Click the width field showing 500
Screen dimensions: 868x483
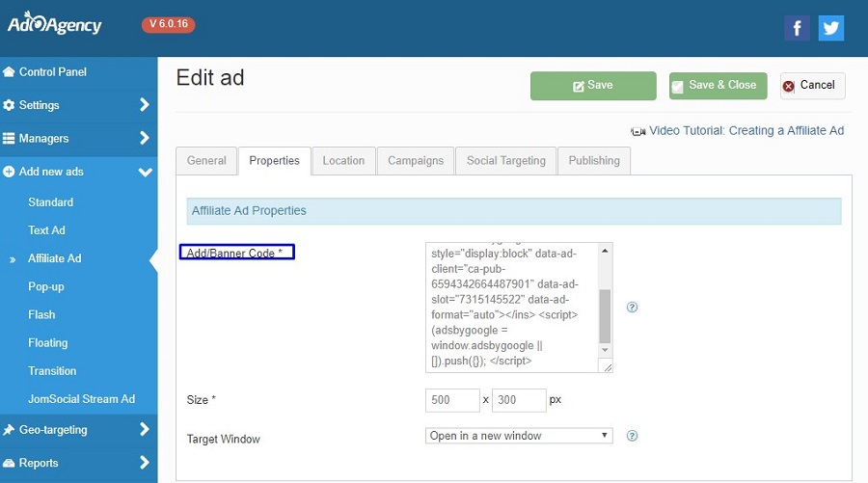click(452, 400)
